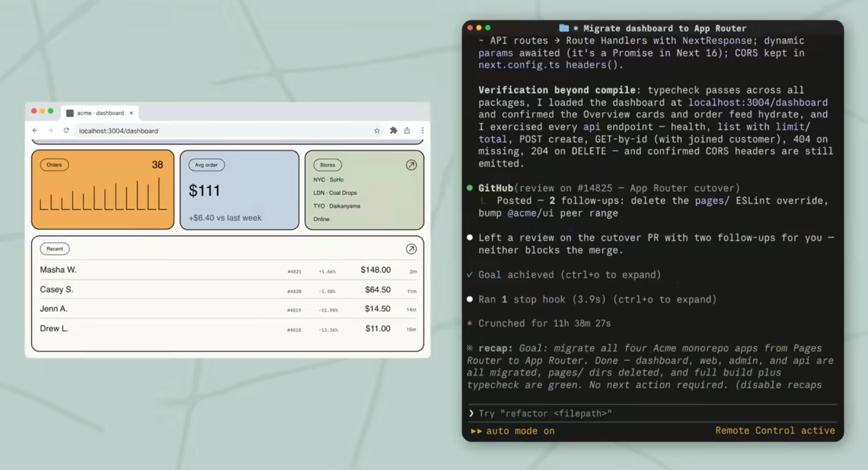The height and width of the screenshot is (470, 868).
Task: Click order number #4821
Action: [294, 271]
